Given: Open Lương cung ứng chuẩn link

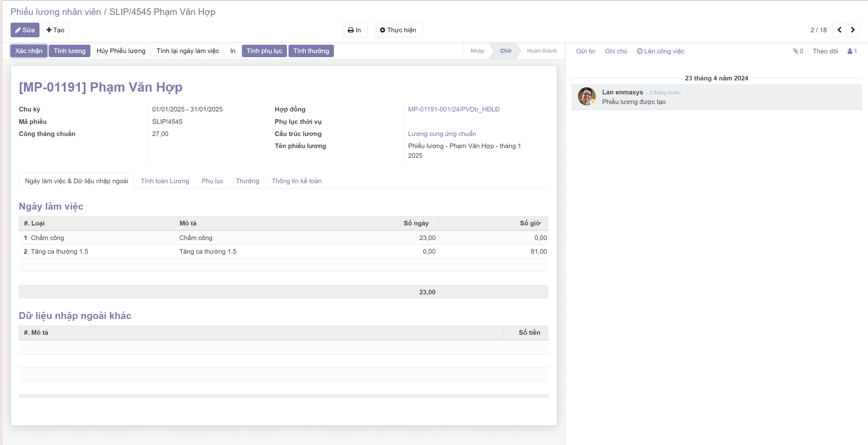Looking at the screenshot, I should [x=442, y=134].
